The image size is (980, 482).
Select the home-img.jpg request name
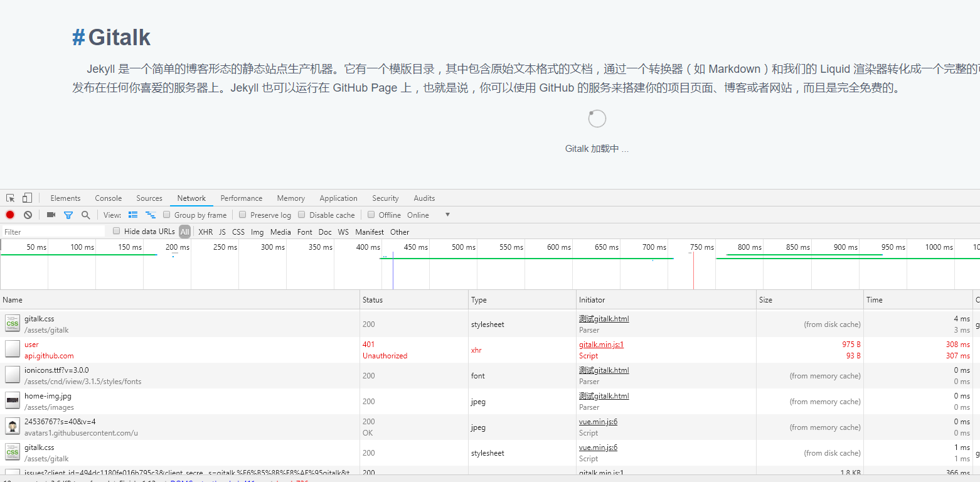[48, 396]
